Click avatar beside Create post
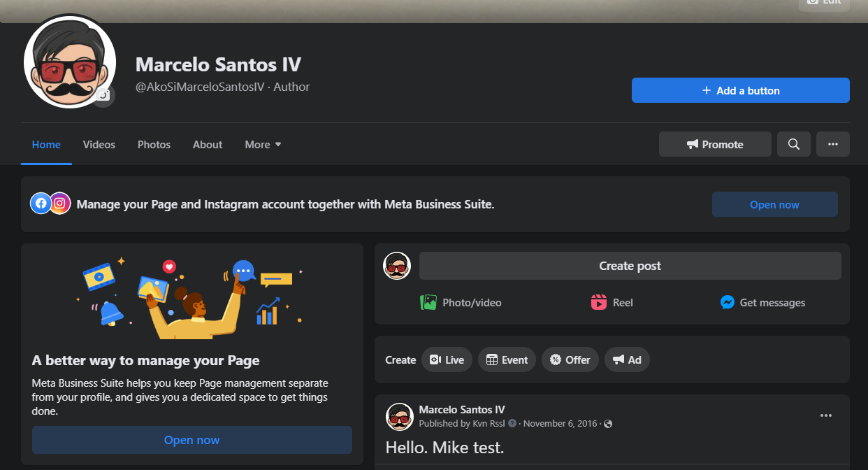The height and width of the screenshot is (470, 868). click(x=397, y=266)
